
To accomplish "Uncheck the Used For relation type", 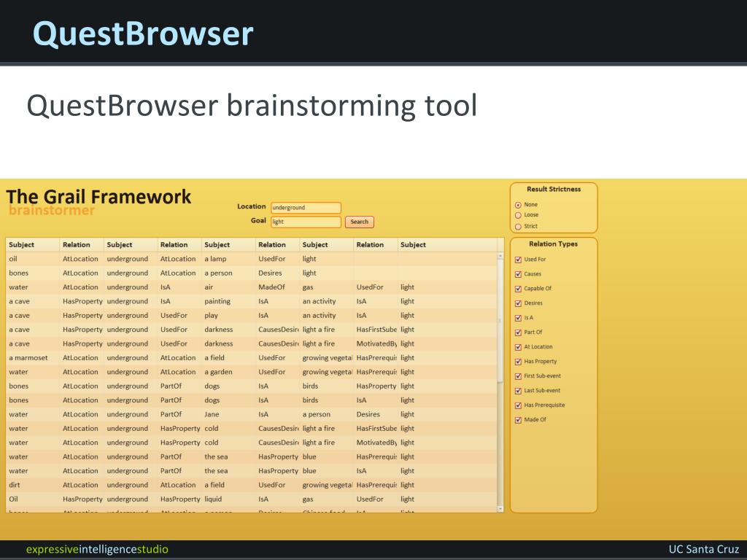I will click(x=519, y=260).
